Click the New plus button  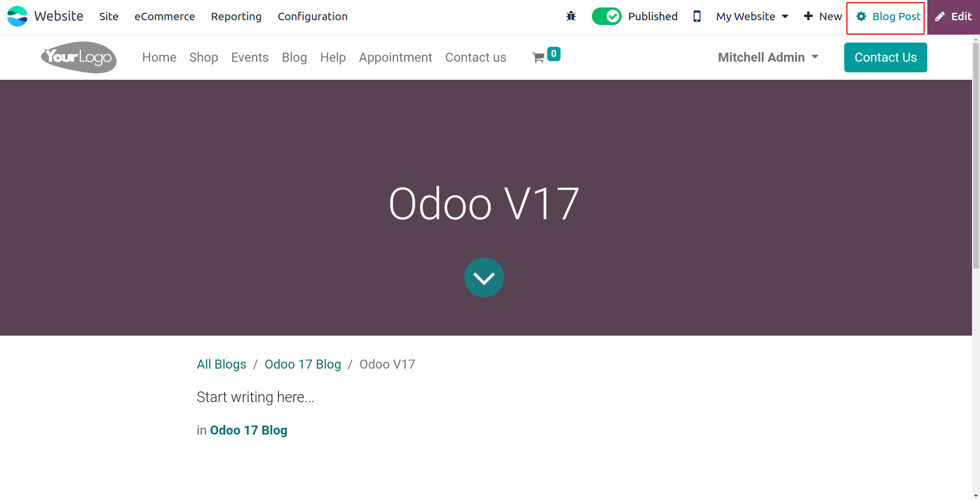click(x=822, y=16)
